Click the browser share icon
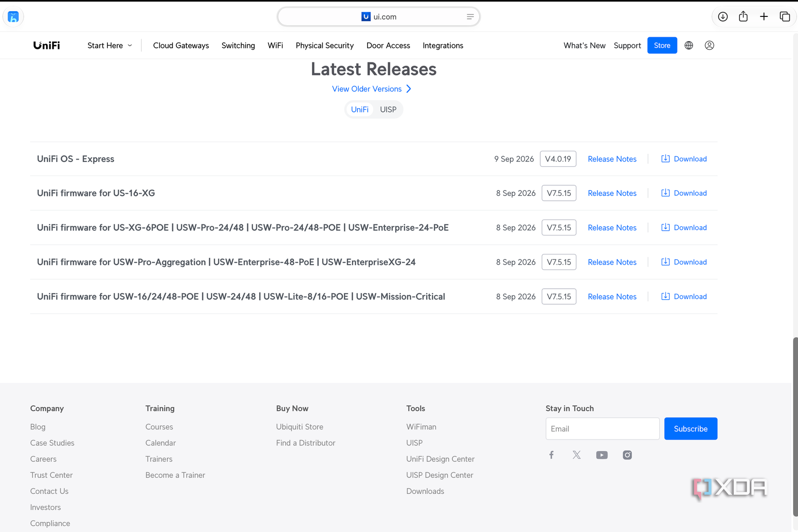This screenshot has height=532, width=798. (743, 17)
